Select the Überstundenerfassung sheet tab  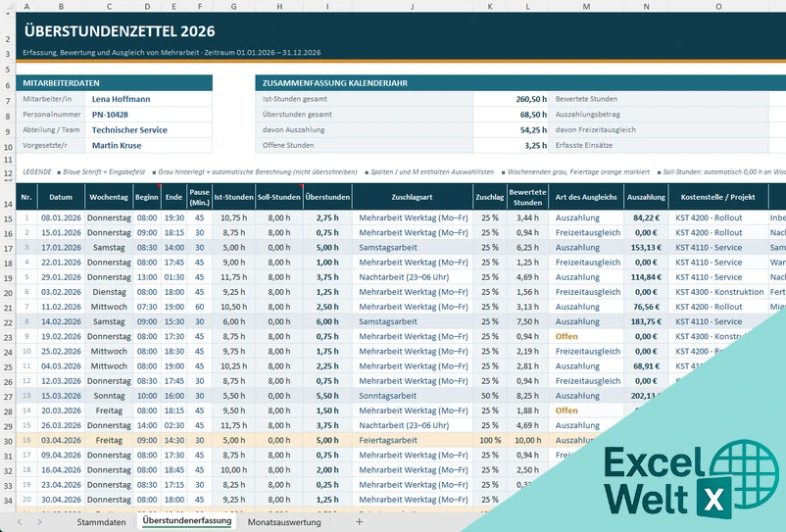[187, 520]
